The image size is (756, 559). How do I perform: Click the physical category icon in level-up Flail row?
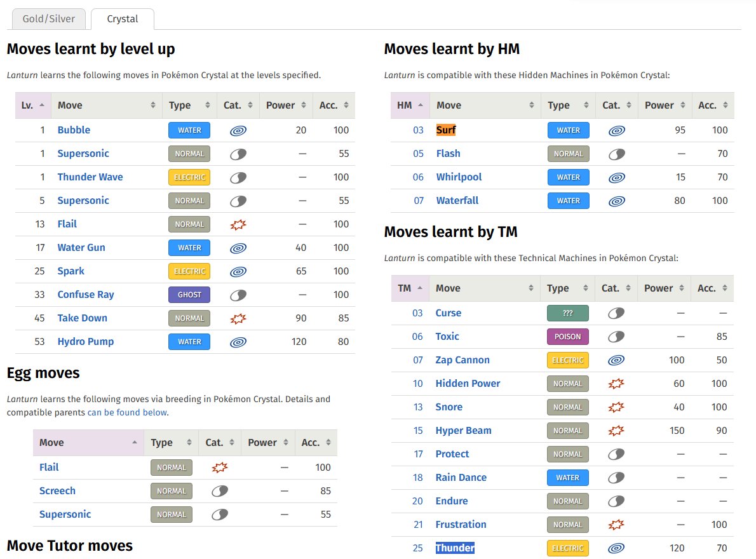pyautogui.click(x=238, y=225)
